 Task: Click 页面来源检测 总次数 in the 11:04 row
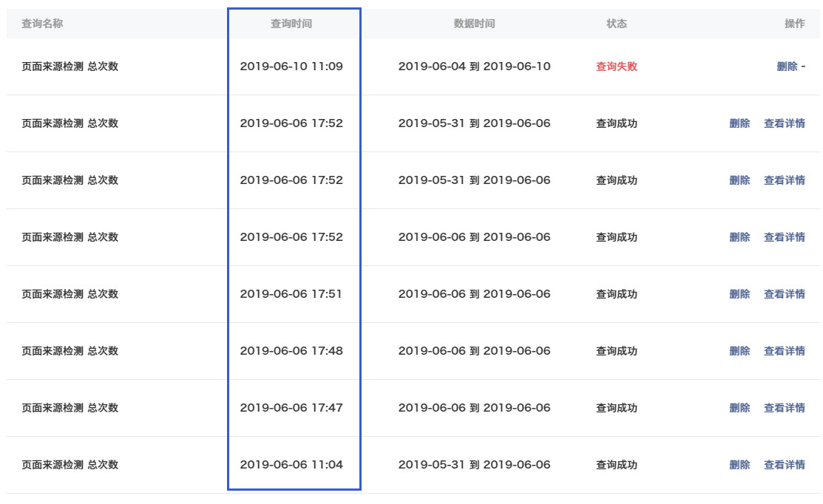[x=70, y=465]
